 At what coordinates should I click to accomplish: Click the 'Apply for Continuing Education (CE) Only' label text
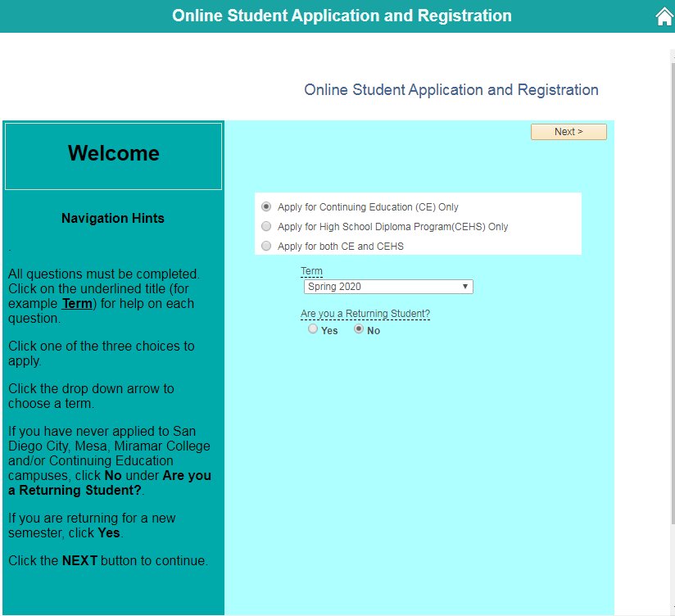(x=368, y=207)
